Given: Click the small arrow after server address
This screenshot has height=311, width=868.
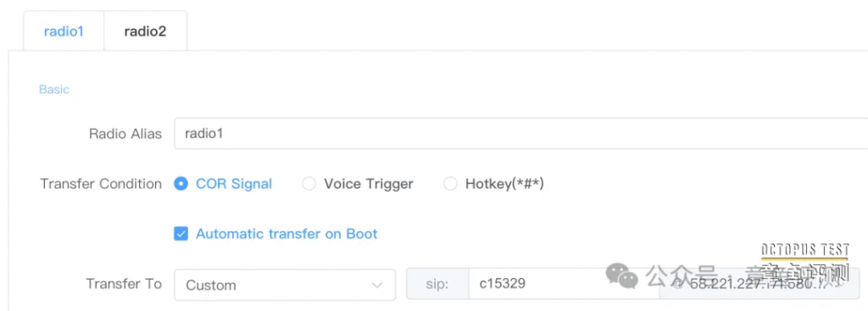Looking at the screenshot, I should [839, 285].
